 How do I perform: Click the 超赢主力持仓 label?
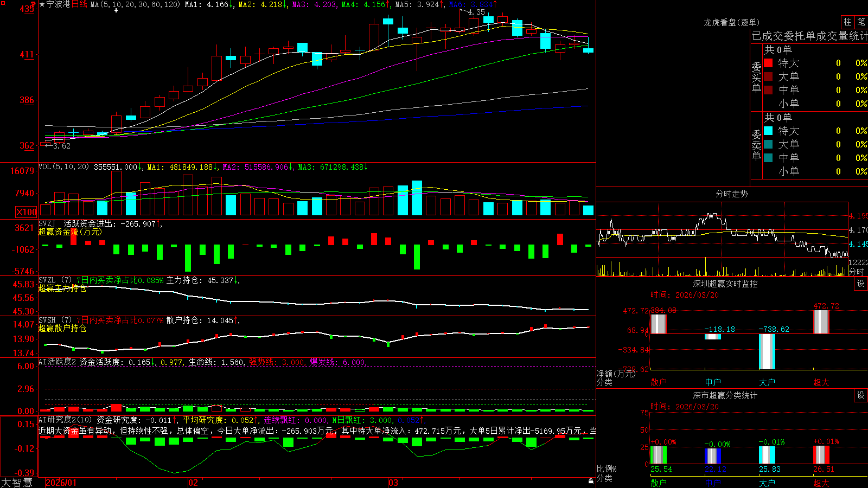click(x=62, y=288)
